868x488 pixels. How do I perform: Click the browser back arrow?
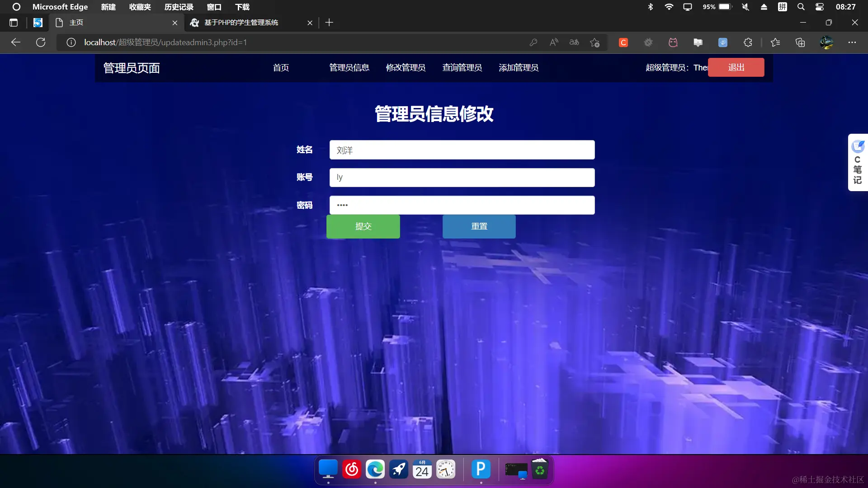pos(16,42)
